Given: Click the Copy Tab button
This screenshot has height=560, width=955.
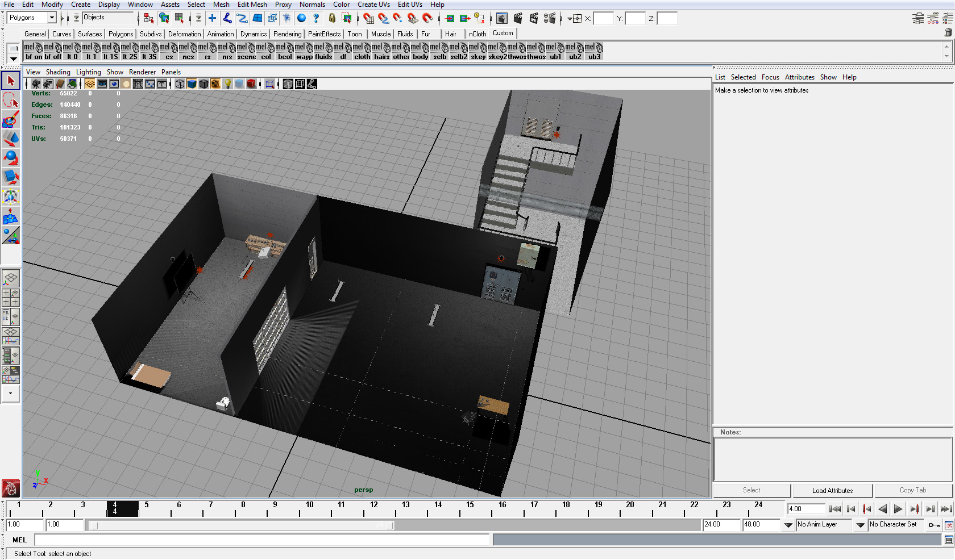Looking at the screenshot, I should click(x=913, y=490).
